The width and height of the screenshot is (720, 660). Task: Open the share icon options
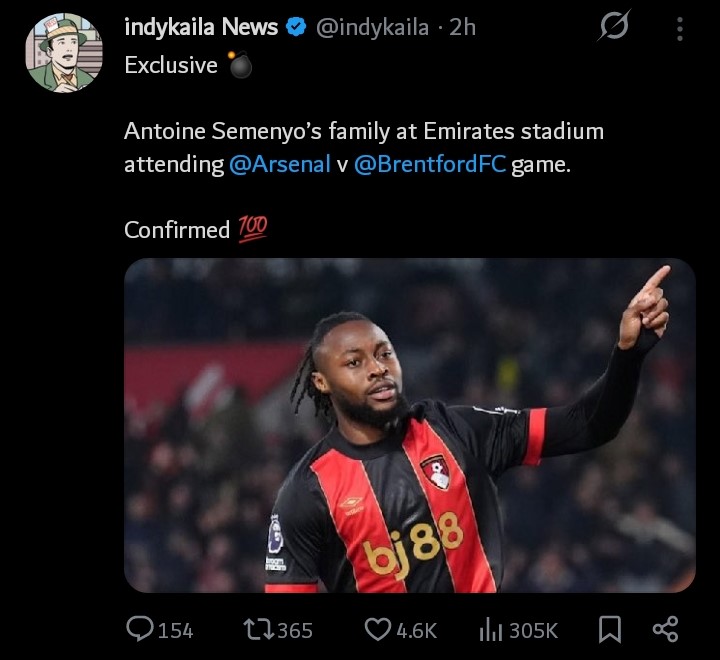(665, 629)
